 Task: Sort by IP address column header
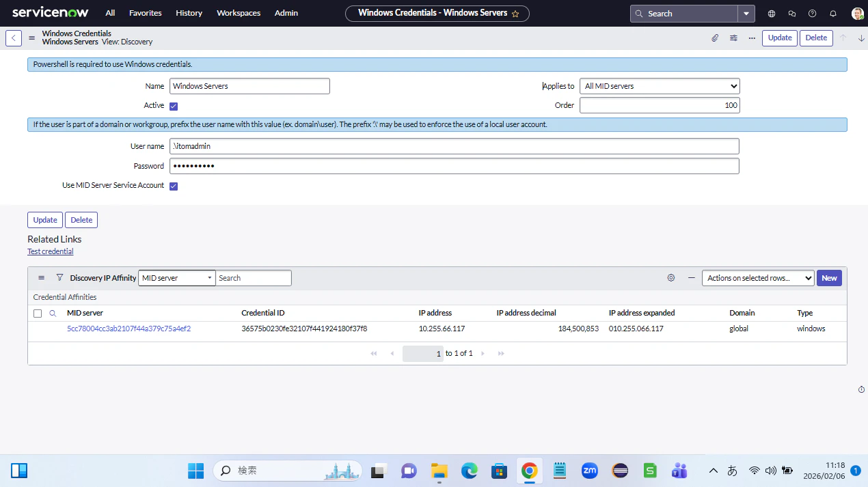point(435,313)
